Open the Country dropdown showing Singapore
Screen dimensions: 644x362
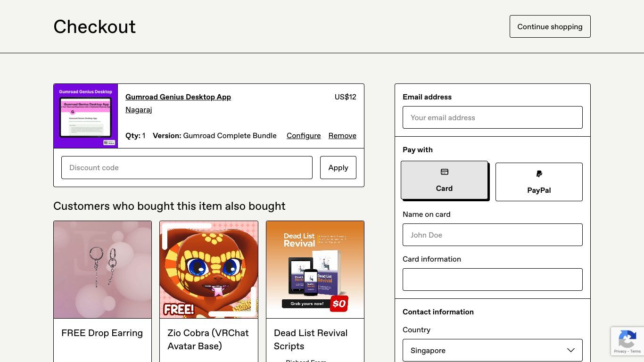[x=493, y=350]
